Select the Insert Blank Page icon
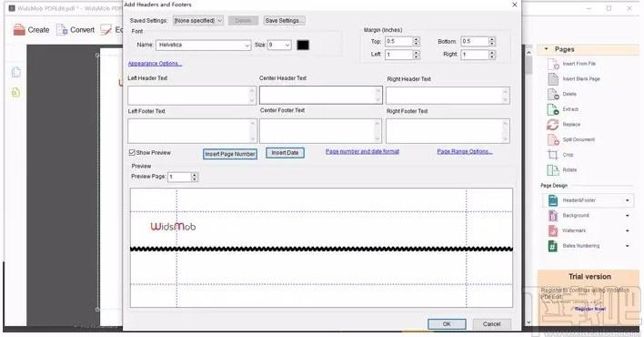 [x=553, y=79]
